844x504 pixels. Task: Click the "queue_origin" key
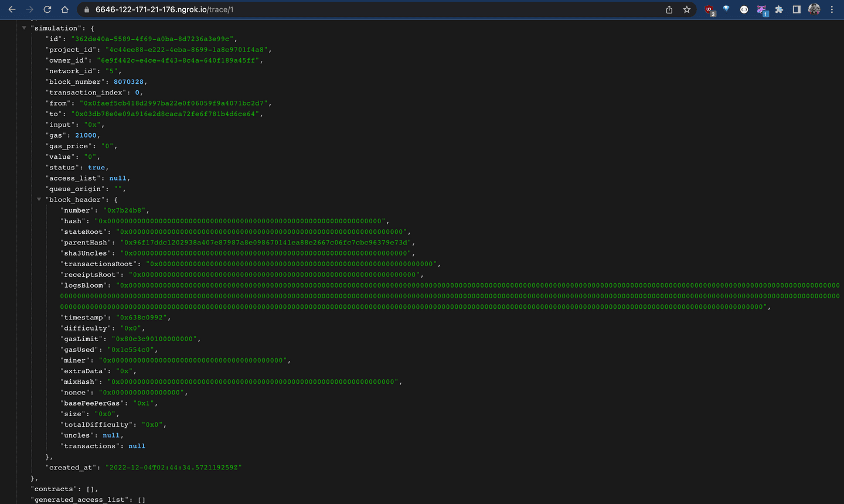pos(75,189)
